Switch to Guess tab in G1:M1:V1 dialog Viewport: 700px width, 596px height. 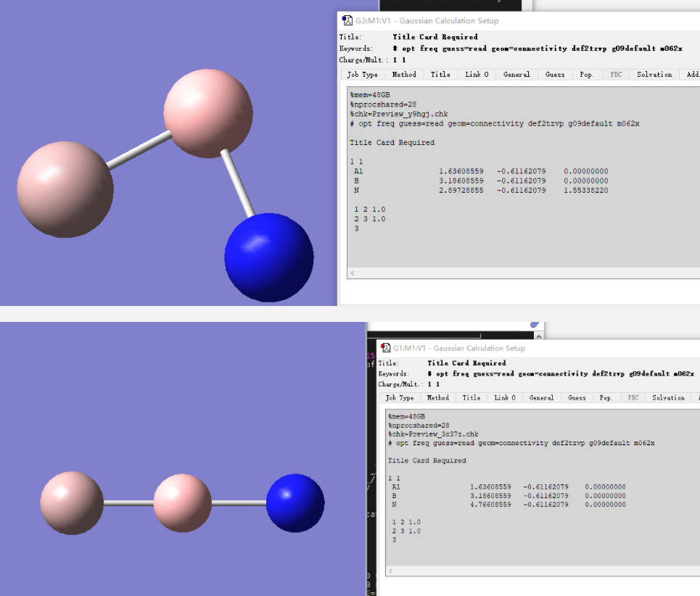(x=577, y=398)
